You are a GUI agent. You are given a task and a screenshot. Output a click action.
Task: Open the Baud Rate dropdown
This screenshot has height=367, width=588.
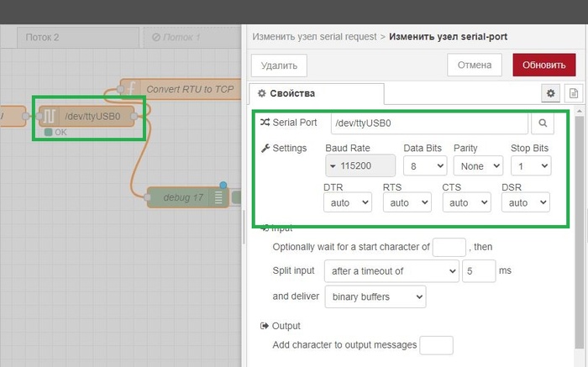pos(360,166)
